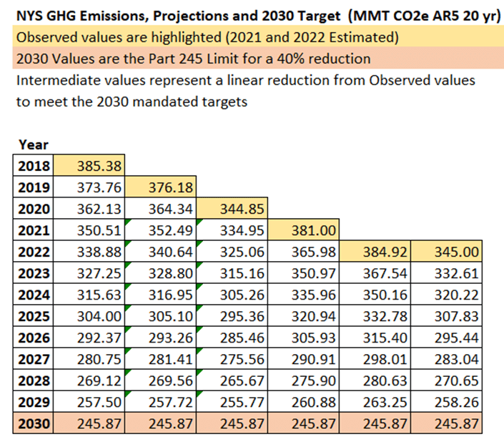Image resolution: width=504 pixels, height=442 pixels.
Task: Select the orange 2030 Values Part 245 note
Action: pyautogui.click(x=193, y=59)
